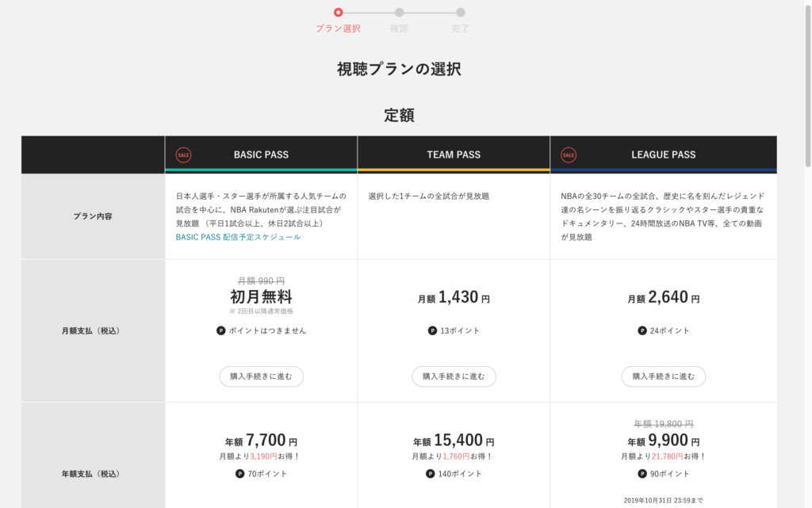Proceed to purchase LEAGUE PASS monthly plan
The width and height of the screenshot is (812, 508).
(664, 376)
